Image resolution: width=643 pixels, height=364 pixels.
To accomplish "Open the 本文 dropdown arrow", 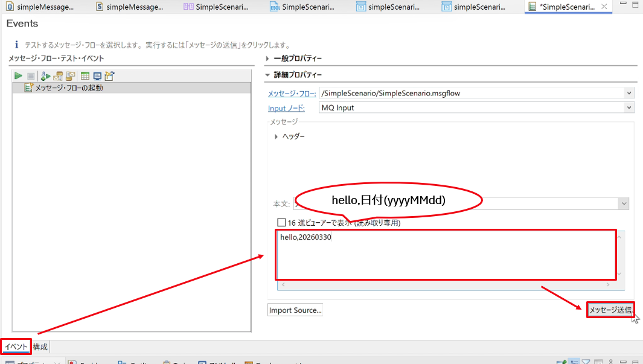I will coord(624,203).
